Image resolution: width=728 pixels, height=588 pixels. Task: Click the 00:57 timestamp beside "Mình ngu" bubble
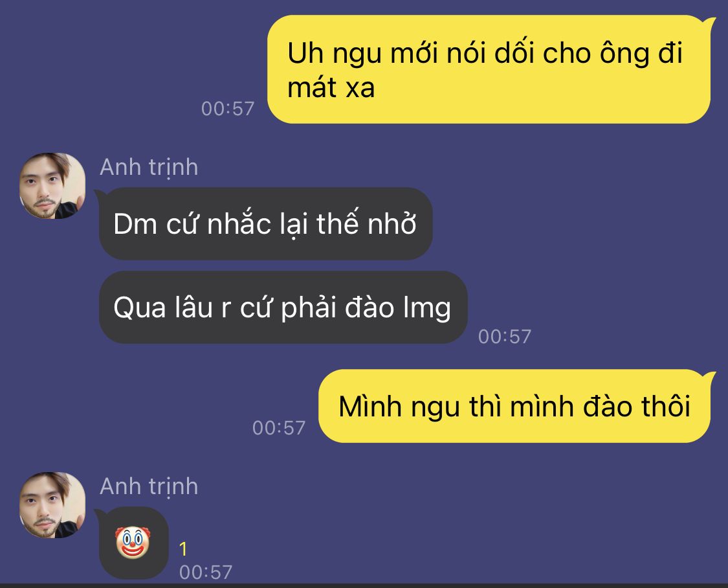click(x=278, y=428)
